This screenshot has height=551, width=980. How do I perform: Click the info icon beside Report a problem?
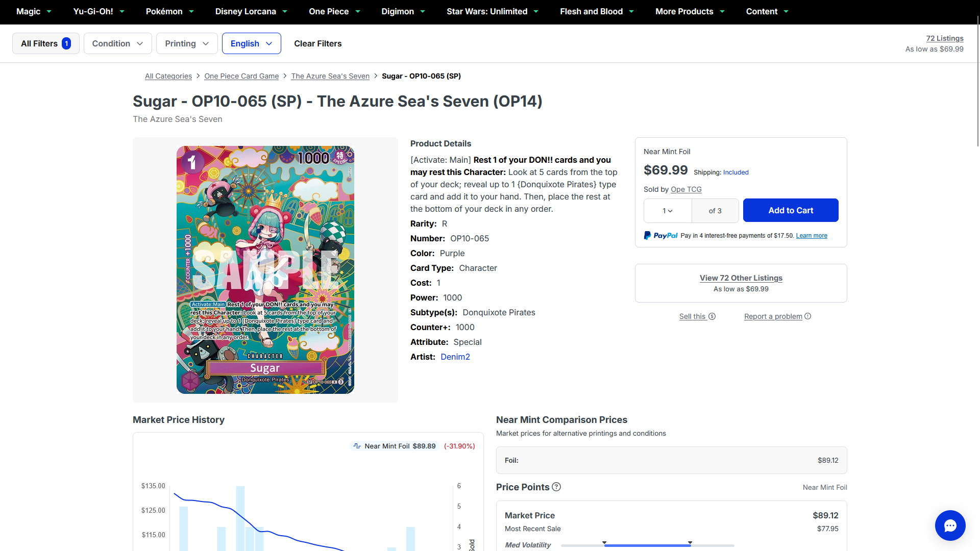pos(807,316)
